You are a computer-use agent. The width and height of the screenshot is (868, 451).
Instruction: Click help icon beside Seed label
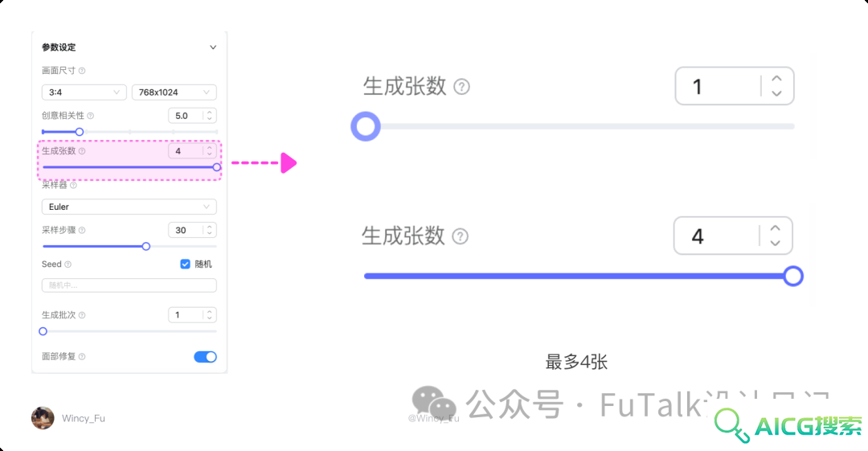[68, 264]
